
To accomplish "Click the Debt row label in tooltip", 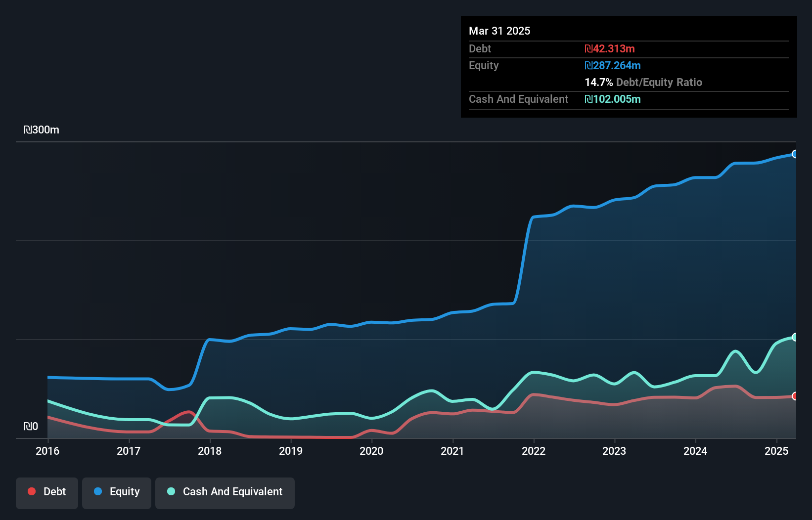I will tap(480, 48).
